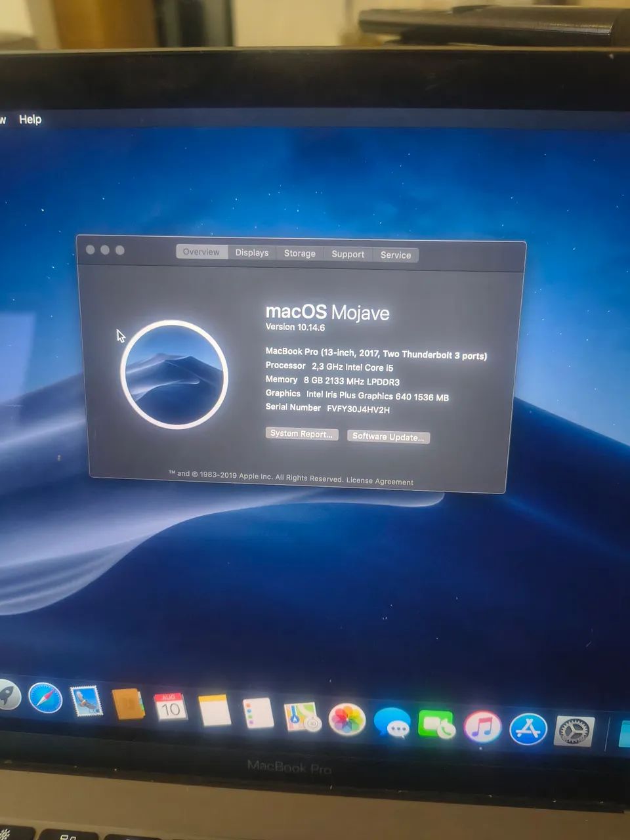
Task: Open Notes app in Dock
Action: point(215,710)
